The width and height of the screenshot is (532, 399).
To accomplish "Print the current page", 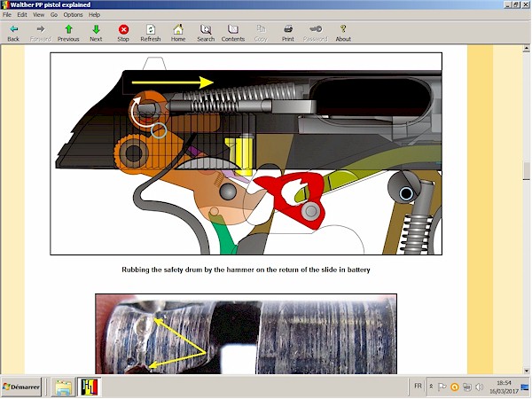I will coord(287,33).
